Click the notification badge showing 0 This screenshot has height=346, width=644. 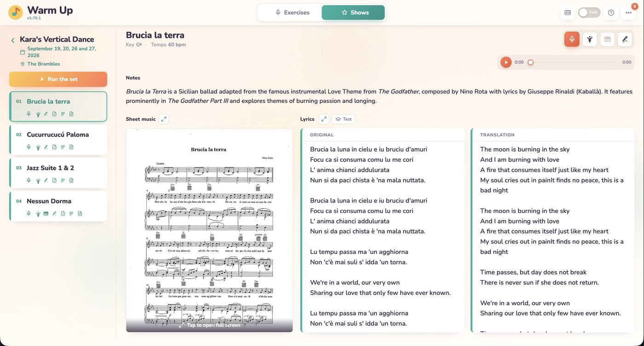635,6
